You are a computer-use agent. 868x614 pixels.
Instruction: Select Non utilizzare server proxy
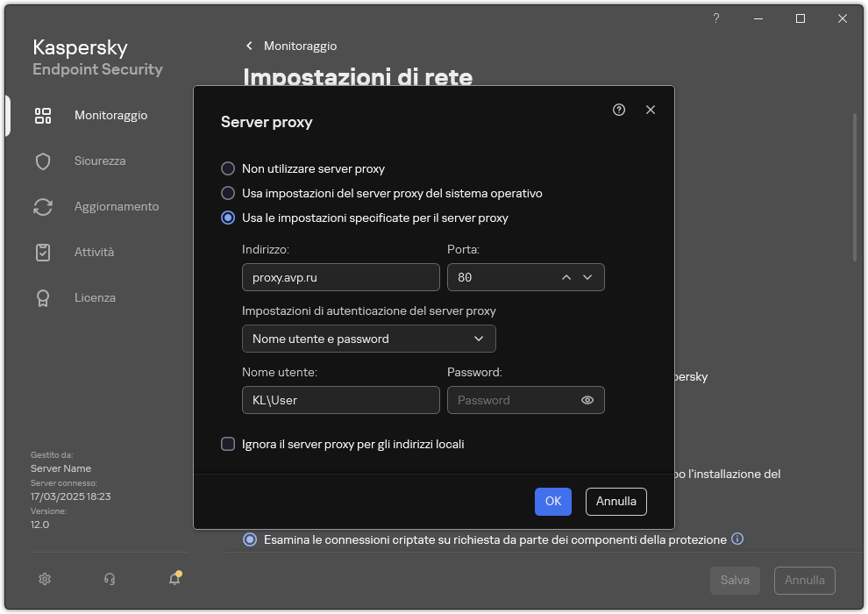[x=229, y=168]
